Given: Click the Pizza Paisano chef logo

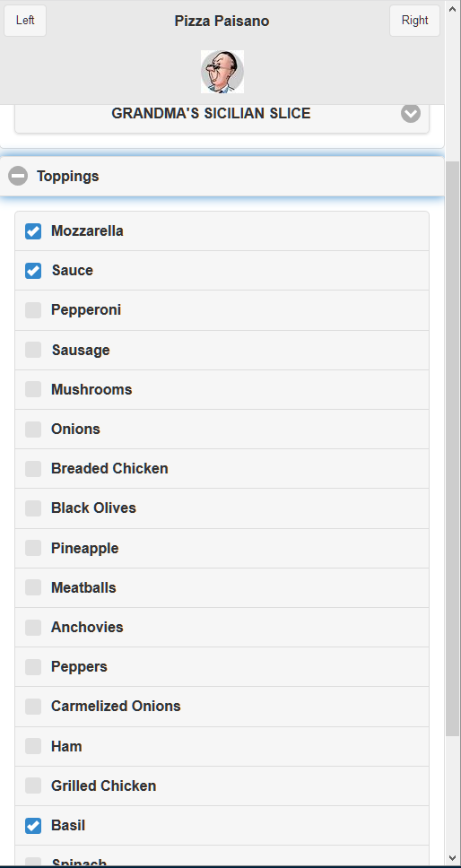Looking at the screenshot, I should click(222, 72).
